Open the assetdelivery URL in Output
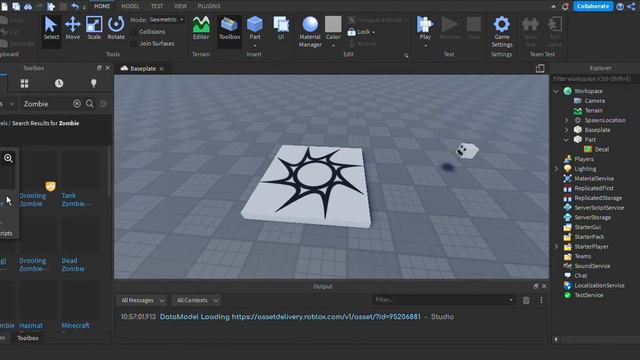The height and width of the screenshot is (360, 640). pyautogui.click(x=326, y=317)
